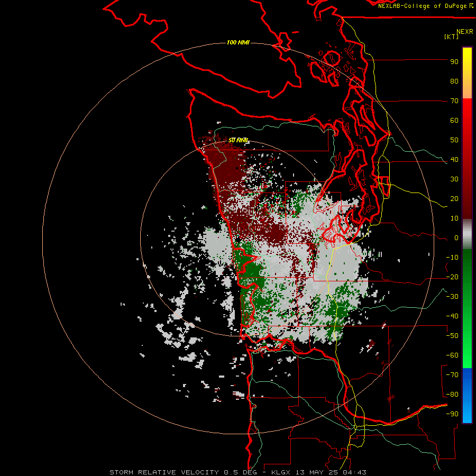The width and height of the screenshot is (476, 476).
Task: Click the 20 value on the velocity scale
Action: point(454,199)
